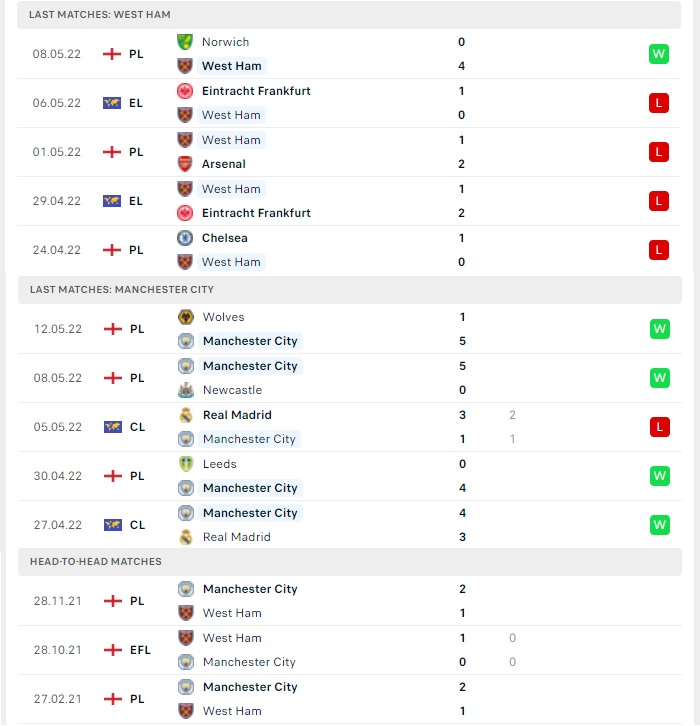Click the Leeds club crest

[x=186, y=464]
